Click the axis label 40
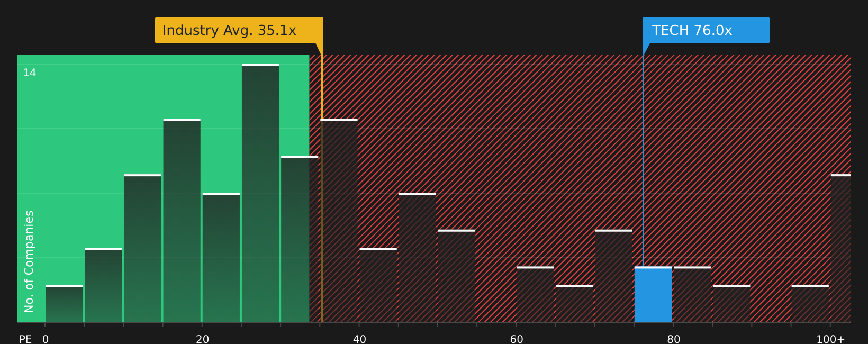This screenshot has height=344, width=868. [359, 339]
